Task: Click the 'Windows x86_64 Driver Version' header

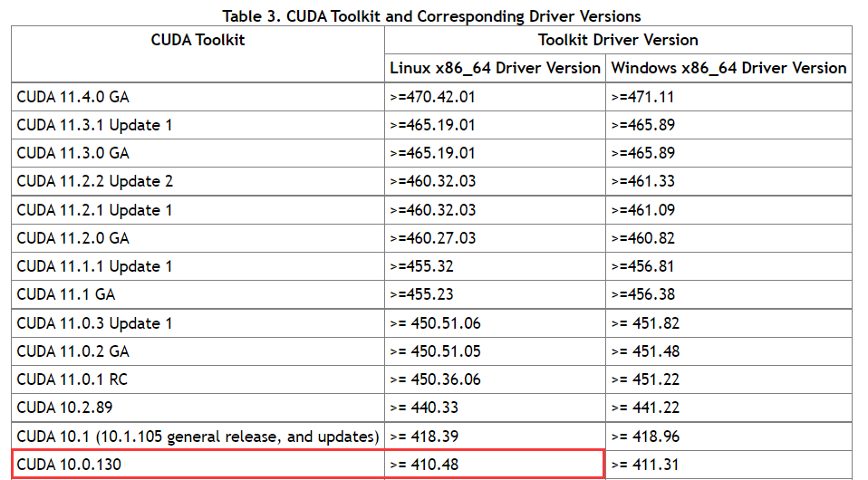Action: [728, 68]
